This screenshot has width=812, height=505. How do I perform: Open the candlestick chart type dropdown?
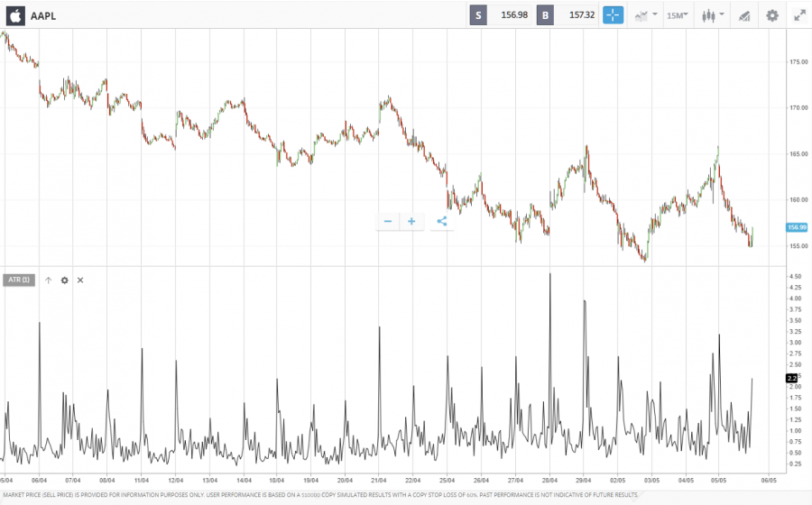pyautogui.click(x=713, y=15)
